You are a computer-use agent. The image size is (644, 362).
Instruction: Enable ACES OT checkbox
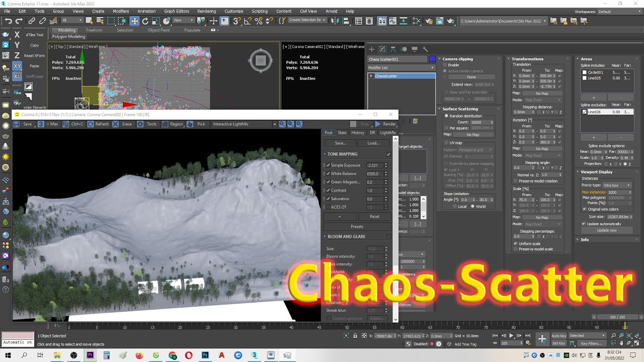click(x=328, y=207)
